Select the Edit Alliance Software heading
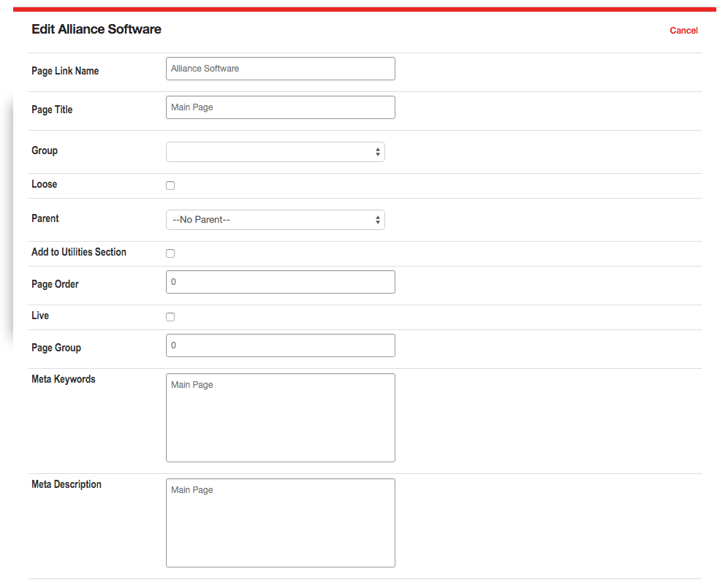 coord(96,29)
